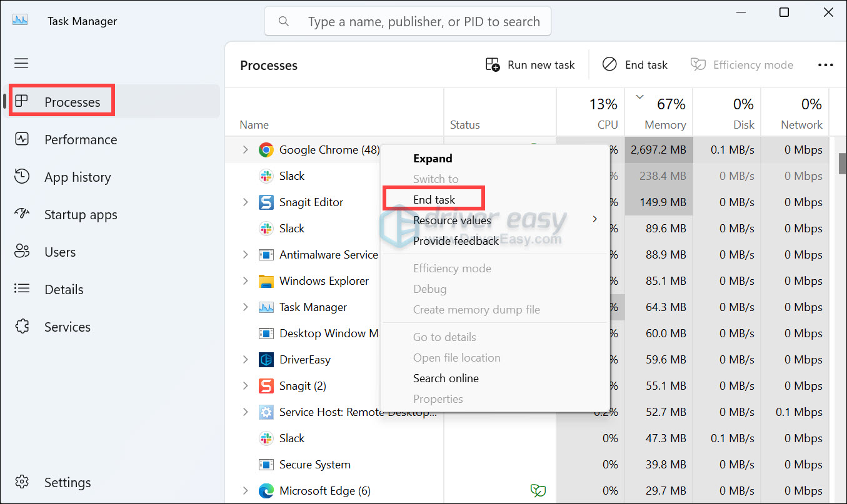847x504 pixels.
Task: Open the Resource values submenu
Action: [x=494, y=220]
